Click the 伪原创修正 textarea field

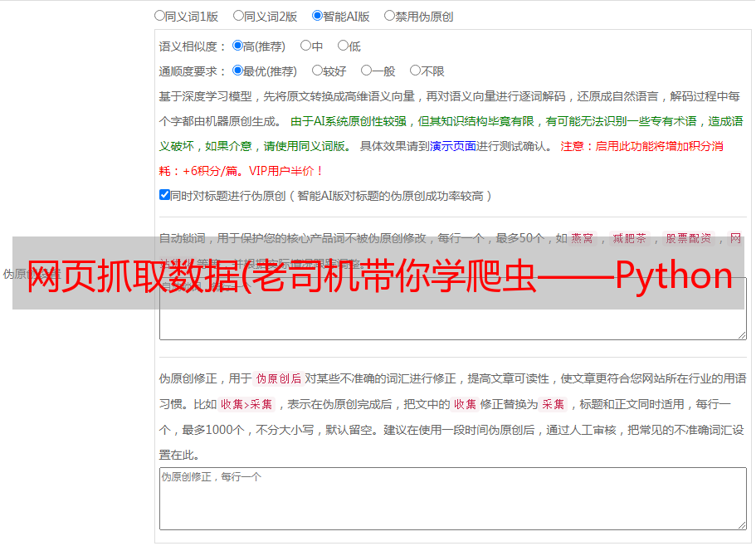(x=453, y=499)
